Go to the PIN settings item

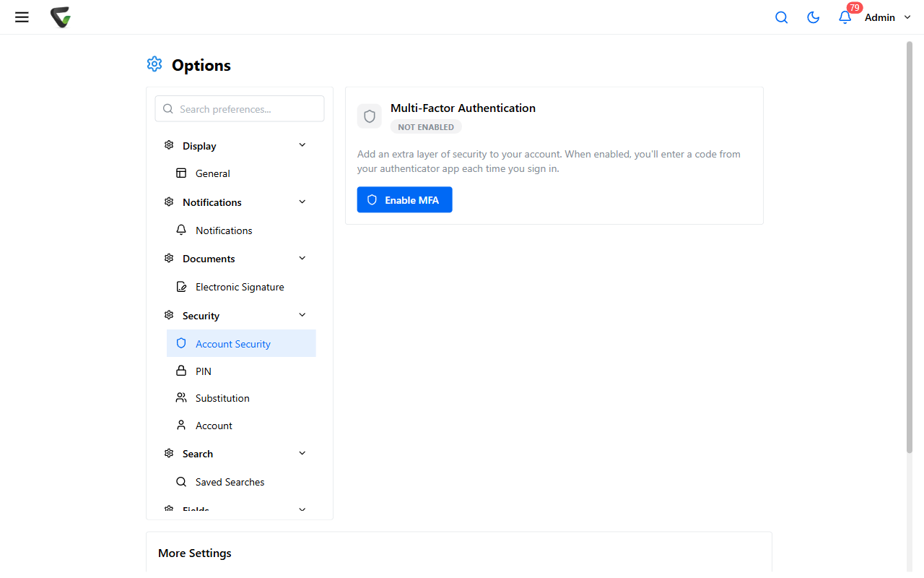241,371
